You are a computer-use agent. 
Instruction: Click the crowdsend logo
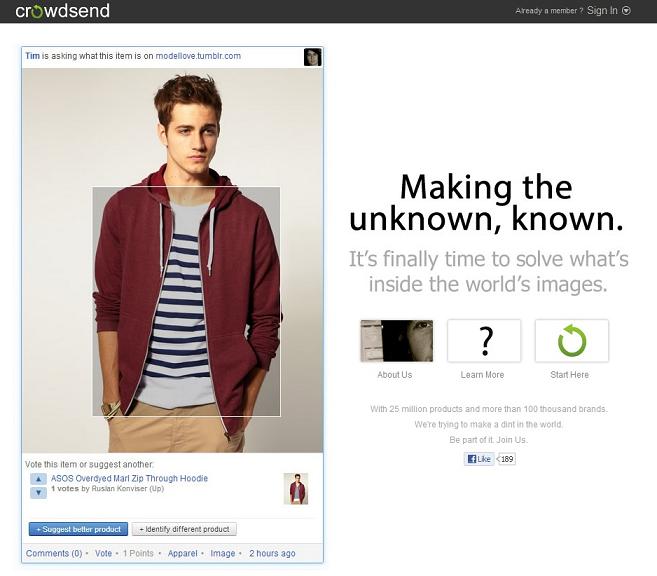[x=62, y=11]
